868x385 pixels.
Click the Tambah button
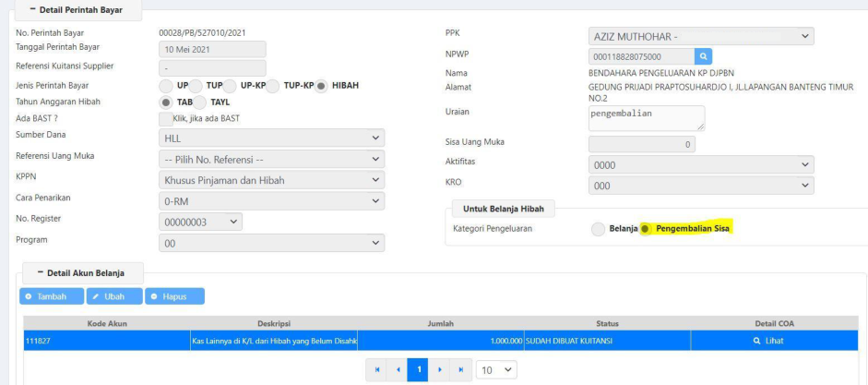point(51,296)
